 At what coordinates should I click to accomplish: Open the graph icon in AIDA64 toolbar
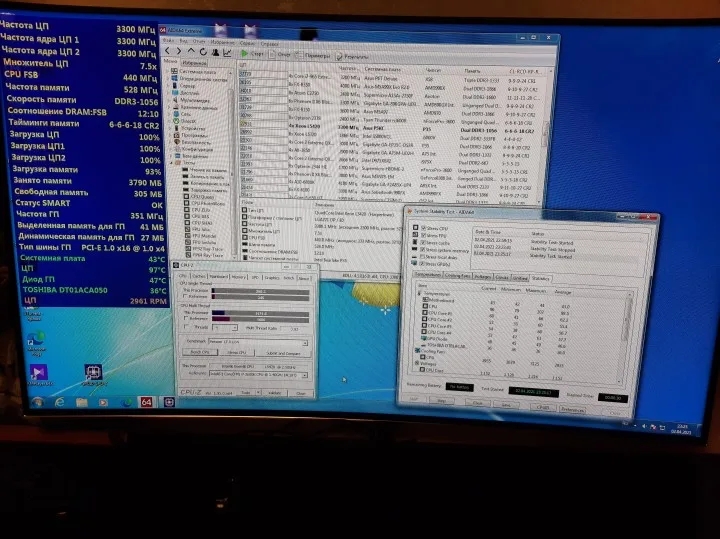pos(227,53)
